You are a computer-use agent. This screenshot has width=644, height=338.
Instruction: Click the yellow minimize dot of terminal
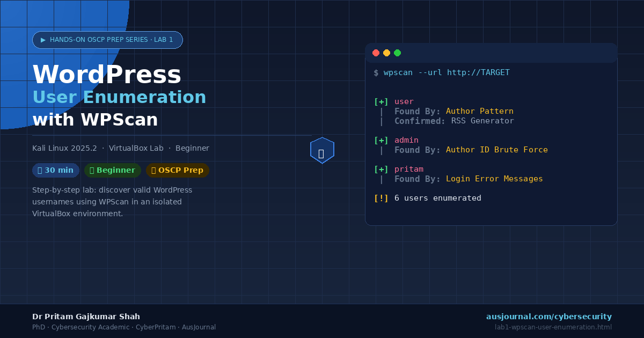[x=386, y=53]
